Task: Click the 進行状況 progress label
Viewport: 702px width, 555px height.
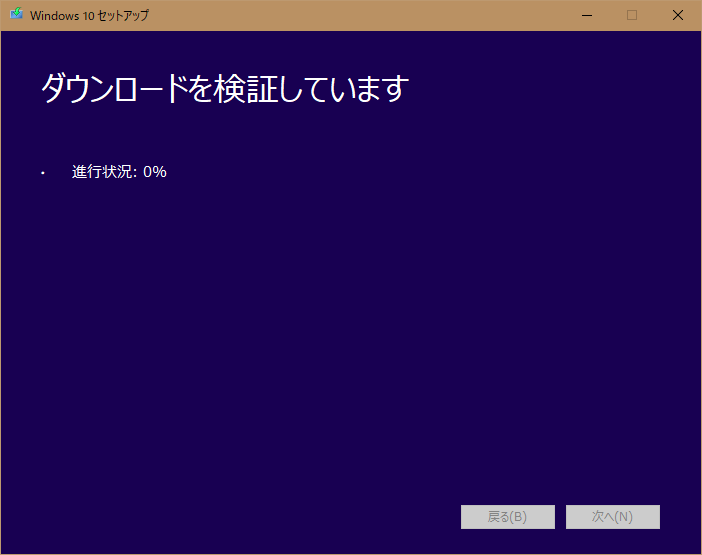Action: click(103, 171)
